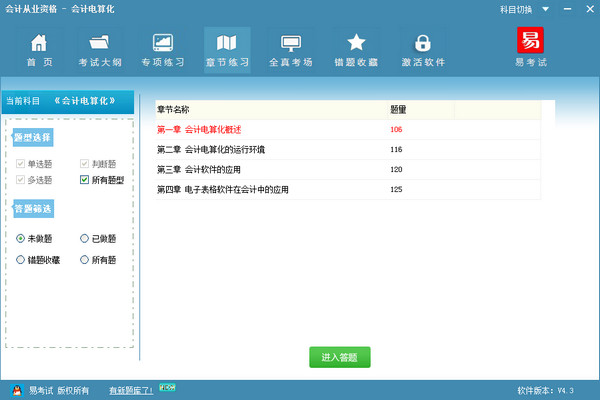Click question count 116
This screenshot has width=600, height=400.
point(396,149)
